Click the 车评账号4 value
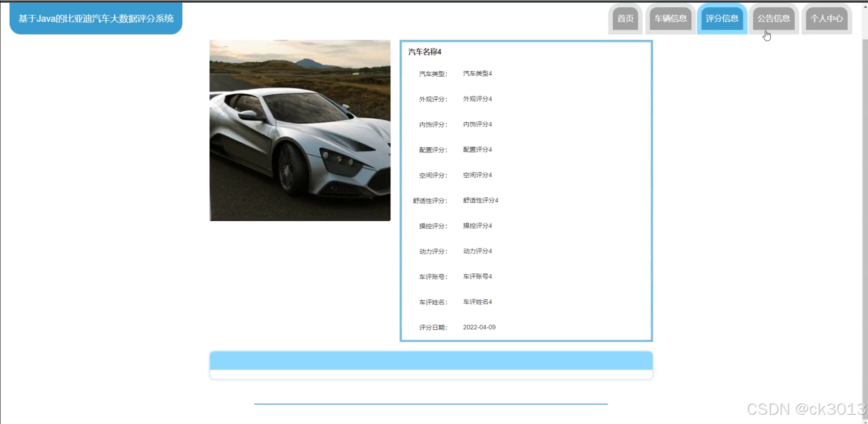The height and width of the screenshot is (424, 868). 478,277
